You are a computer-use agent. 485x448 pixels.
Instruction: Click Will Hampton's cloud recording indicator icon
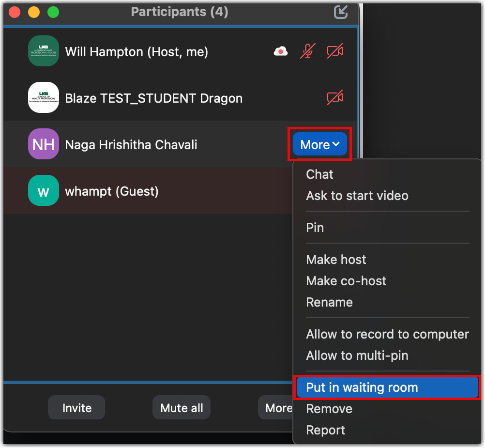pyautogui.click(x=281, y=51)
